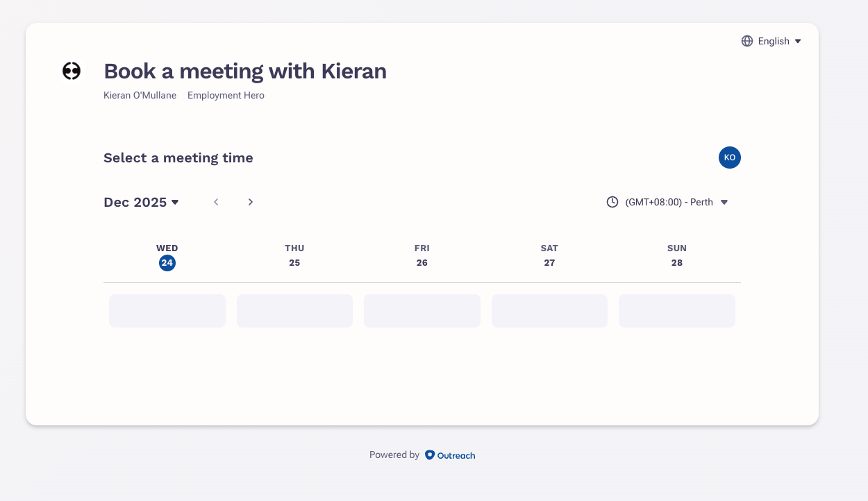The width and height of the screenshot is (868, 501).
Task: Expand the (GMT+08:00) - Perth timezone dropdown
Action: (x=669, y=202)
